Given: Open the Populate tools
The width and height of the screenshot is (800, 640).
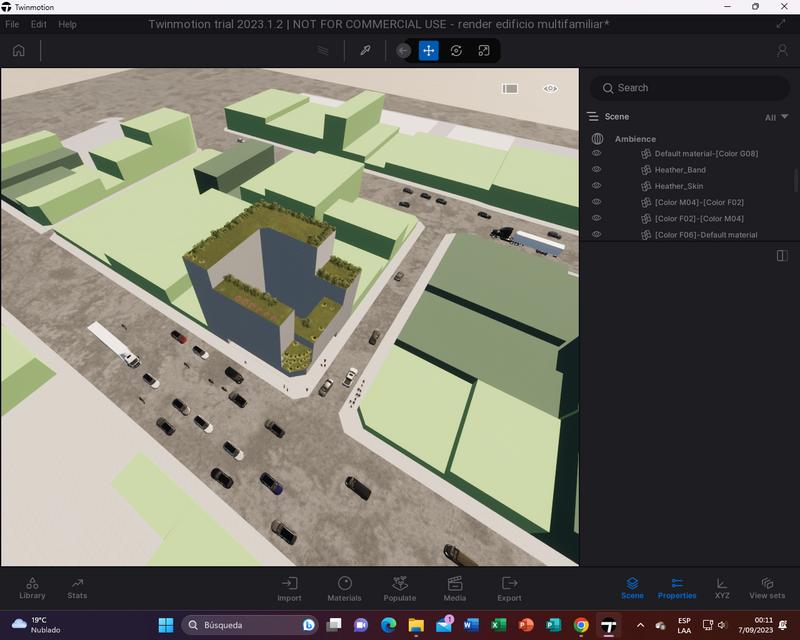Looking at the screenshot, I should (x=399, y=588).
